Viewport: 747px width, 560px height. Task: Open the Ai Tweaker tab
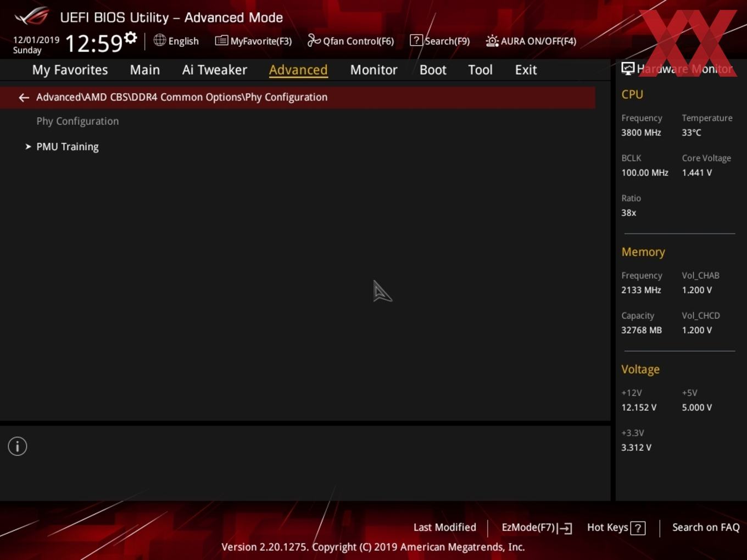(x=214, y=70)
